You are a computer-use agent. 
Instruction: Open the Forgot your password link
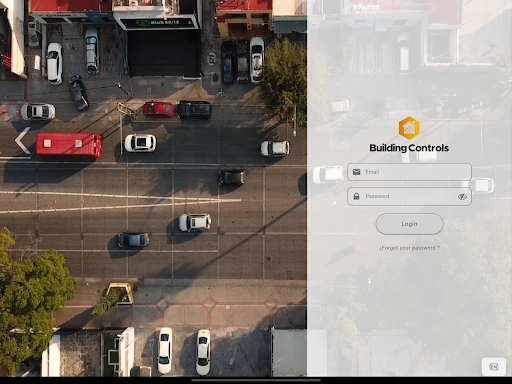pos(409,248)
